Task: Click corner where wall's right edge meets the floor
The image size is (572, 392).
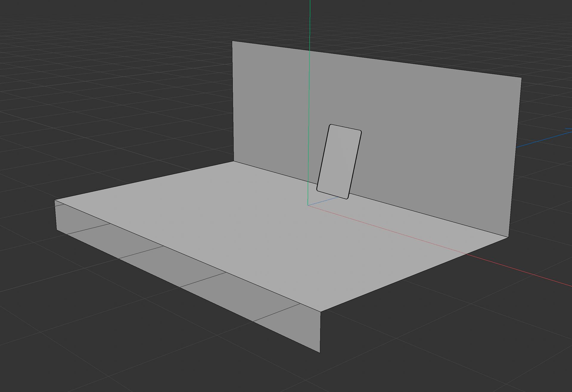Action: [508, 237]
